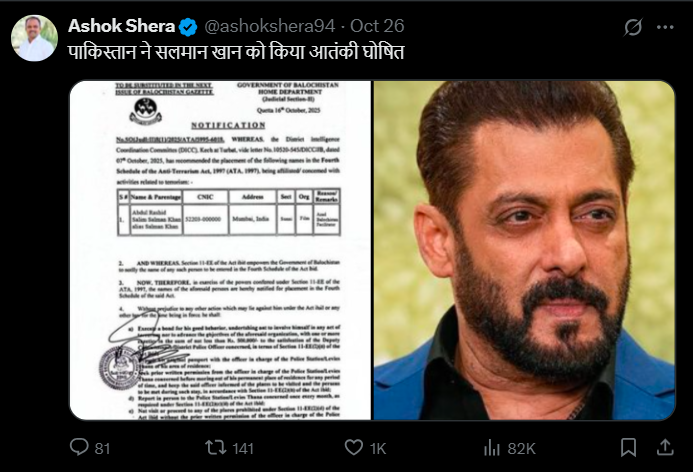Click the reply speech bubble icon
This screenshot has width=693, height=472.
pos(79,447)
